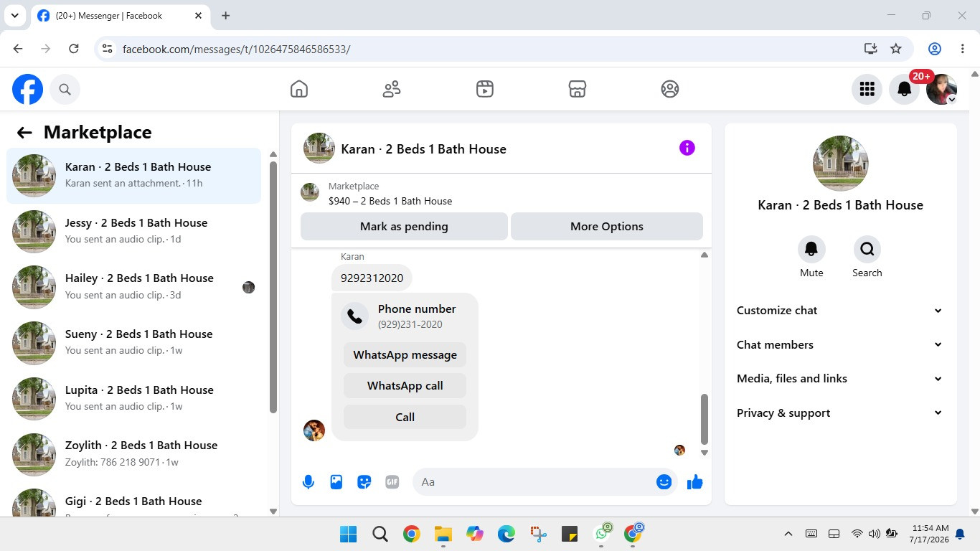This screenshot has width=980, height=551.
Task: Expand the Customize chat section
Action: pyautogui.click(x=840, y=311)
